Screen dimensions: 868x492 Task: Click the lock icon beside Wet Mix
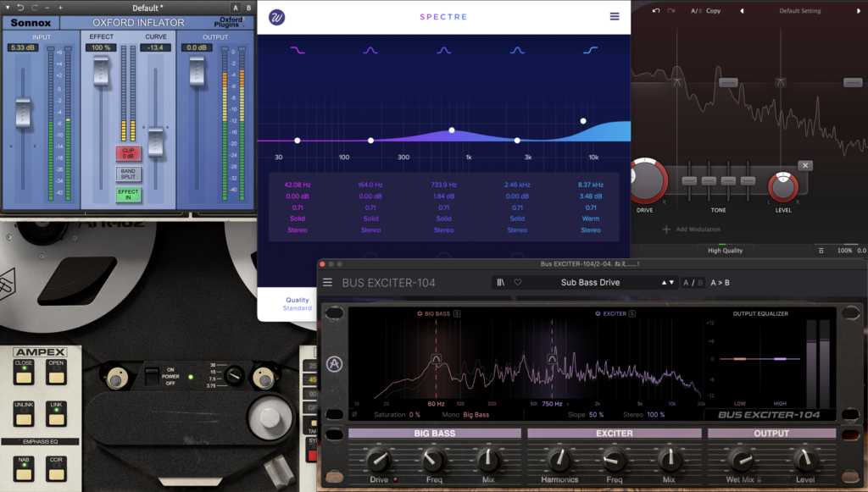(759, 480)
